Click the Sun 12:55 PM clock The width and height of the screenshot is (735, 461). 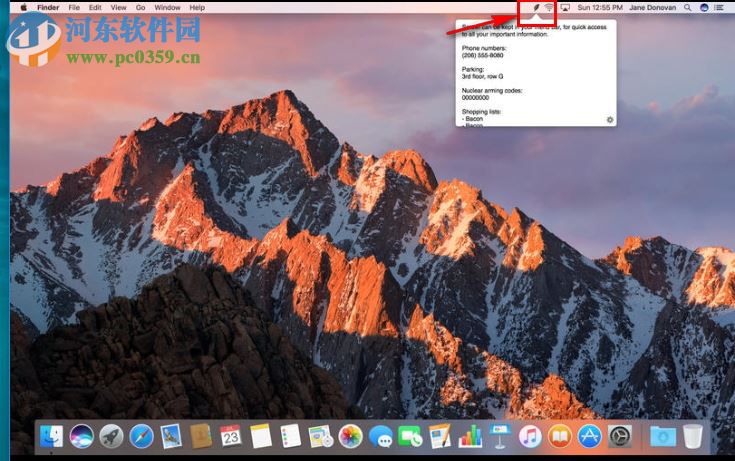pos(600,8)
